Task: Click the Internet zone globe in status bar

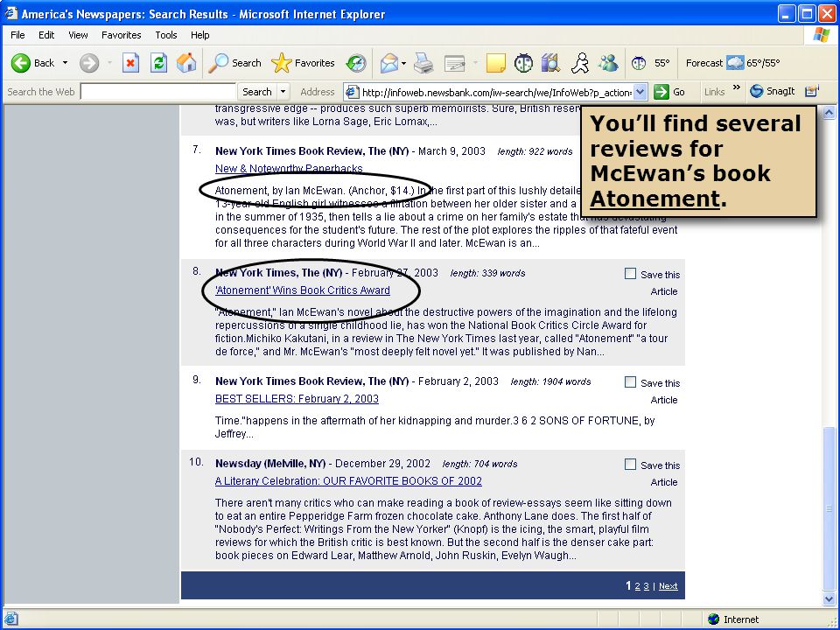Action: (713, 619)
